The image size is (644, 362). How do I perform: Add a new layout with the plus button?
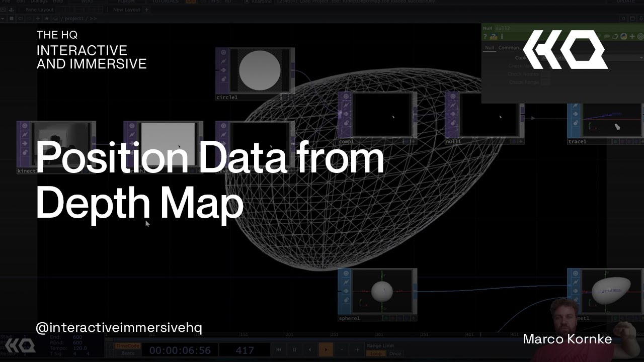146,10
